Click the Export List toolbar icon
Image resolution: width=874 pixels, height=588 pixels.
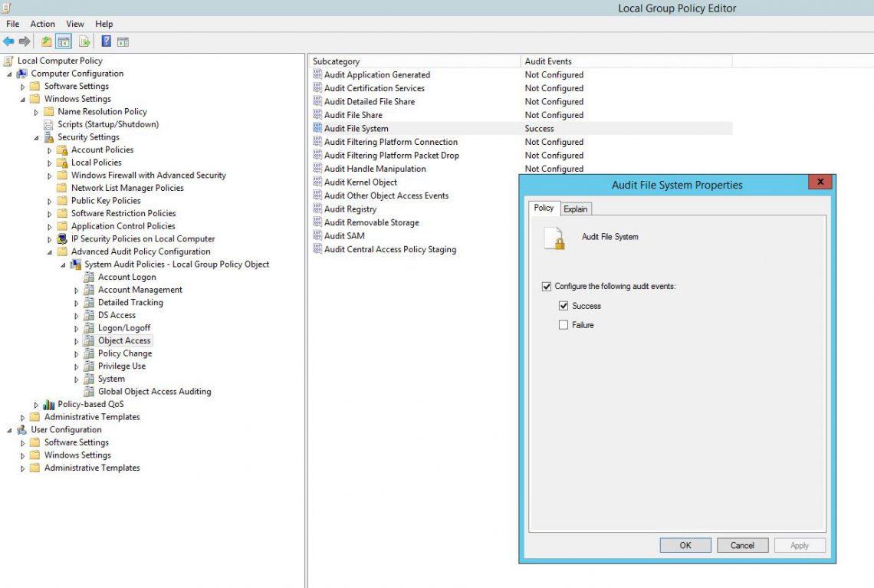pos(84,41)
